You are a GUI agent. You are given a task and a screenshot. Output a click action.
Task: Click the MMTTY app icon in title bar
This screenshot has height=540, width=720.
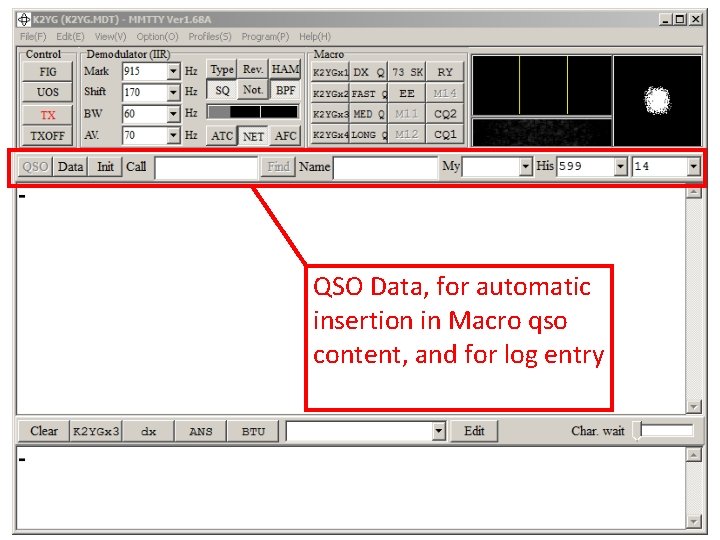coord(24,20)
